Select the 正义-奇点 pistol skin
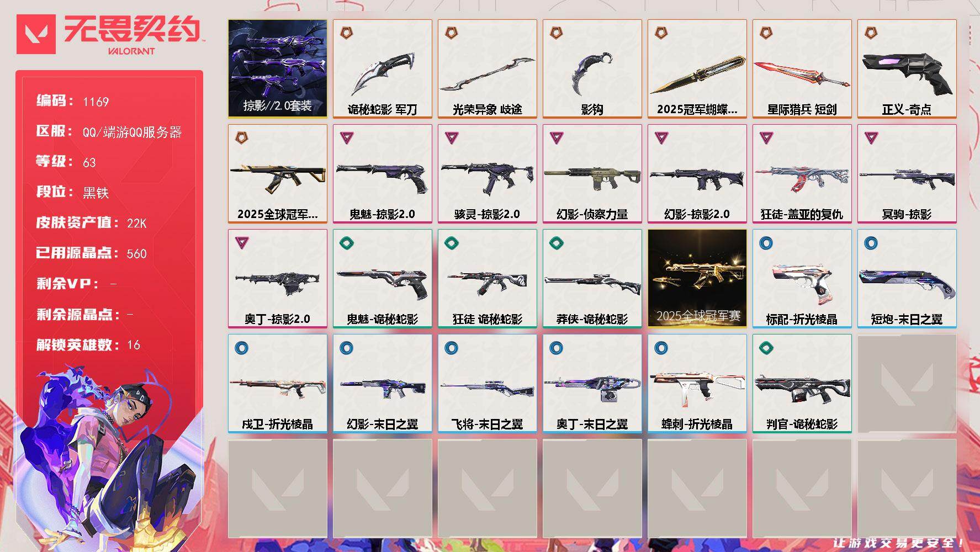The height and width of the screenshot is (552, 980). [907, 68]
